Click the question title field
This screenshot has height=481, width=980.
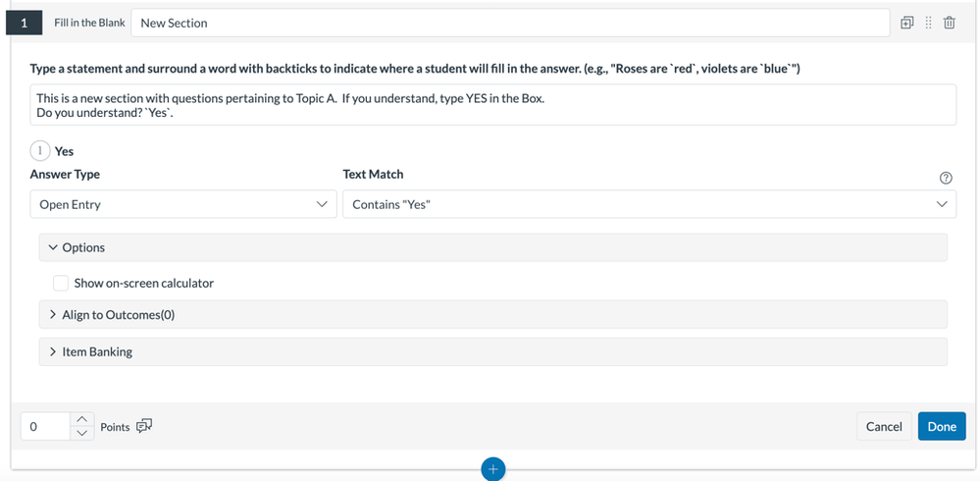coord(509,23)
